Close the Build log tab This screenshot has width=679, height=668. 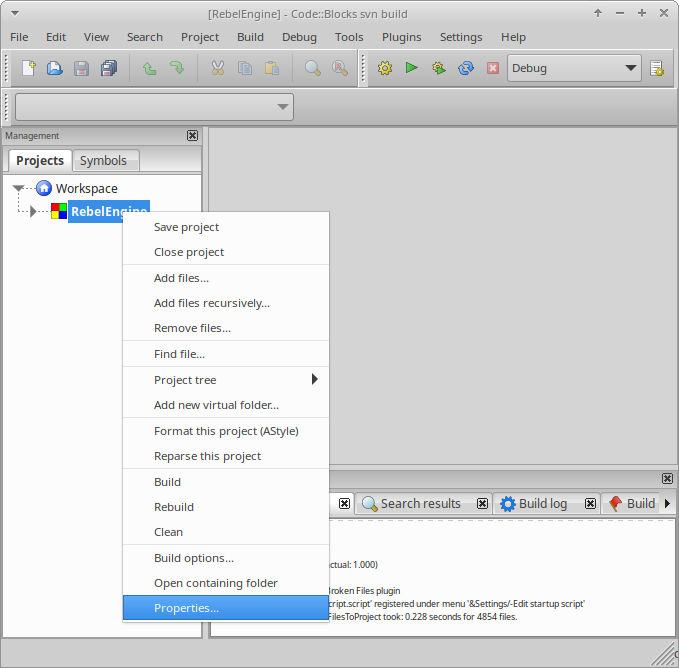point(590,503)
